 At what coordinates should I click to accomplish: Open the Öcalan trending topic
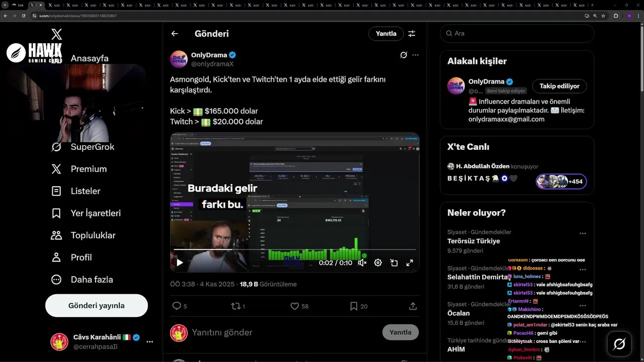pyautogui.click(x=458, y=313)
